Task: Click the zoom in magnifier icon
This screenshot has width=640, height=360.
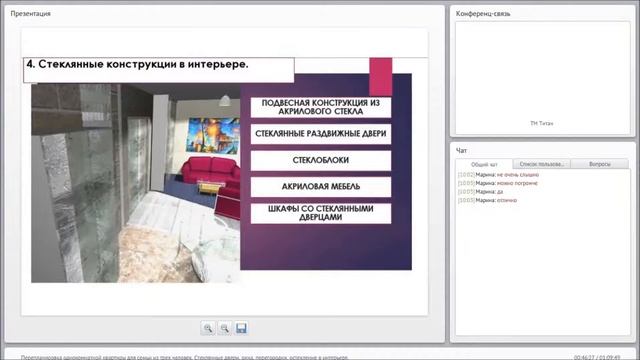Action: coord(208,328)
